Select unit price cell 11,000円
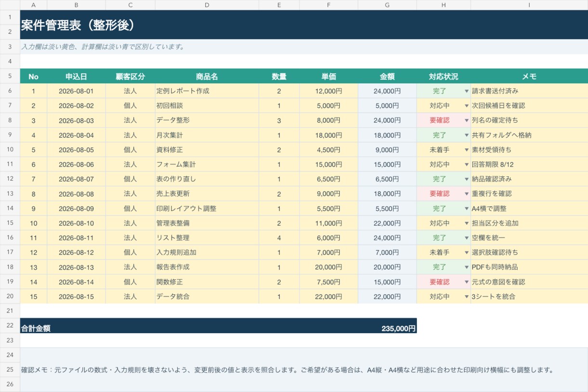Viewport: 588px width, 392px height. [x=329, y=223]
